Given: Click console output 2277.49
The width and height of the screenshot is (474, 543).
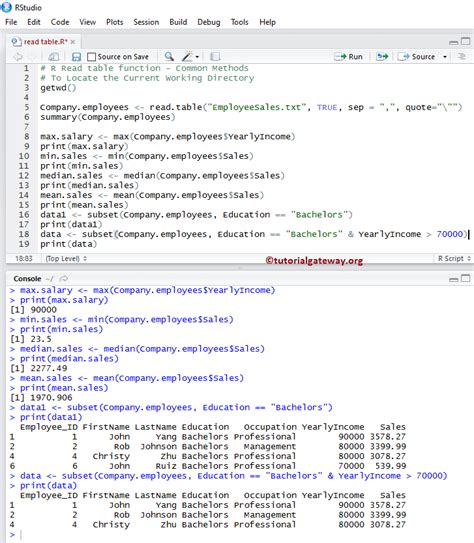Looking at the screenshot, I should click(49, 368).
